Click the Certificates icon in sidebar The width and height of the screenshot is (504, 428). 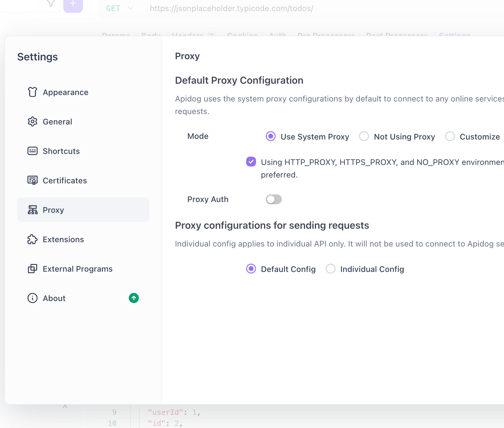click(x=33, y=180)
